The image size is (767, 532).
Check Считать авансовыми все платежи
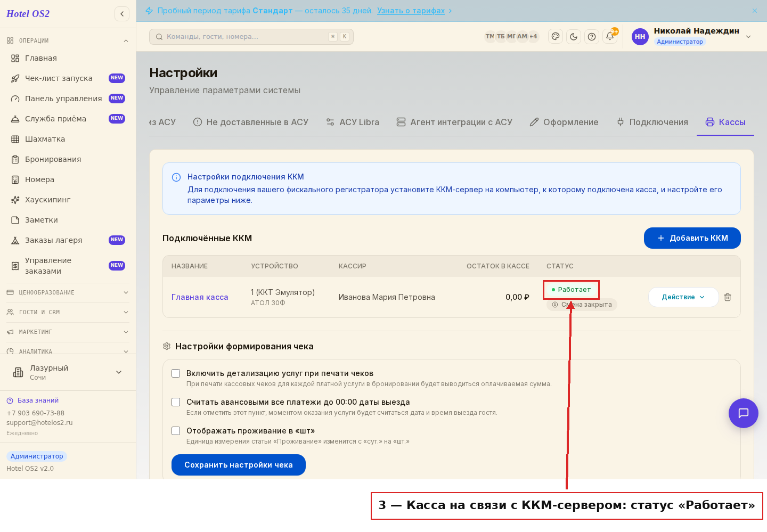coord(176,402)
